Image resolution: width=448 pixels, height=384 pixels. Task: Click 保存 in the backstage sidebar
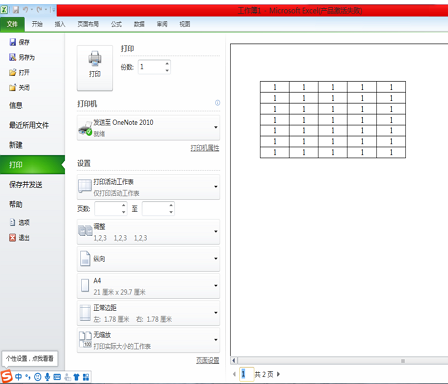19,42
